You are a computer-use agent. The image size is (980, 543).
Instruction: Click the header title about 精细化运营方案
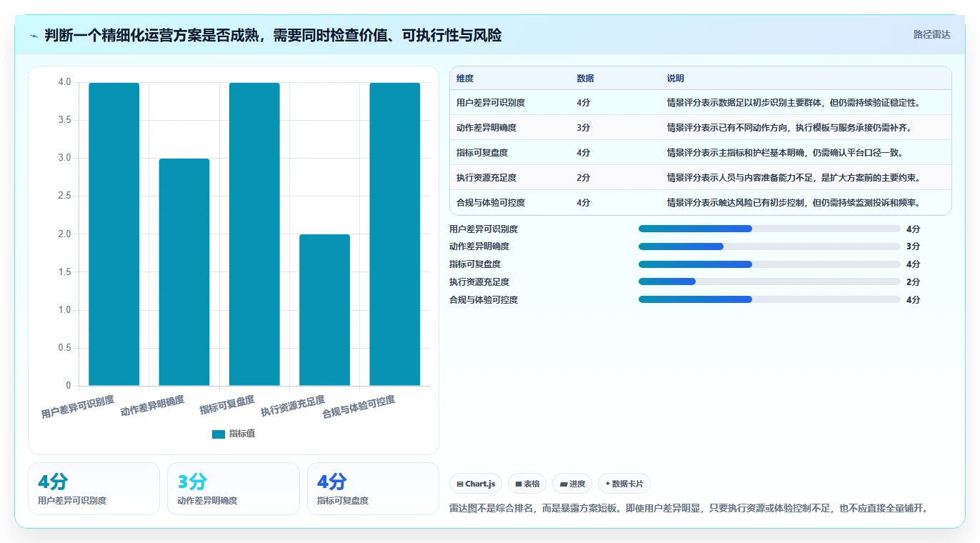[x=273, y=35]
